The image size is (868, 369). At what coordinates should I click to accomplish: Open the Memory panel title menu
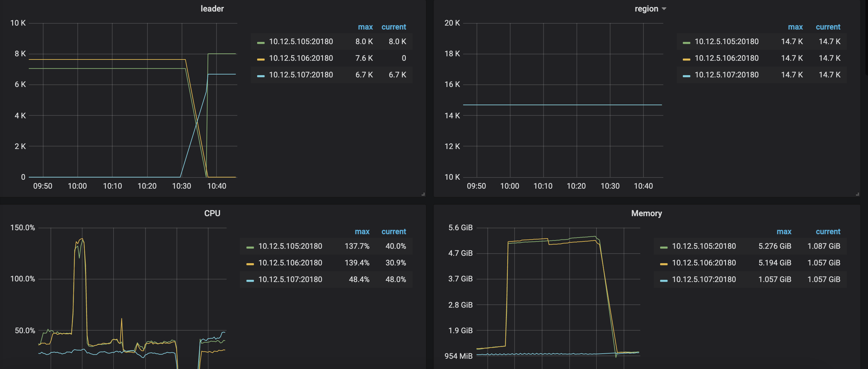pos(646,213)
